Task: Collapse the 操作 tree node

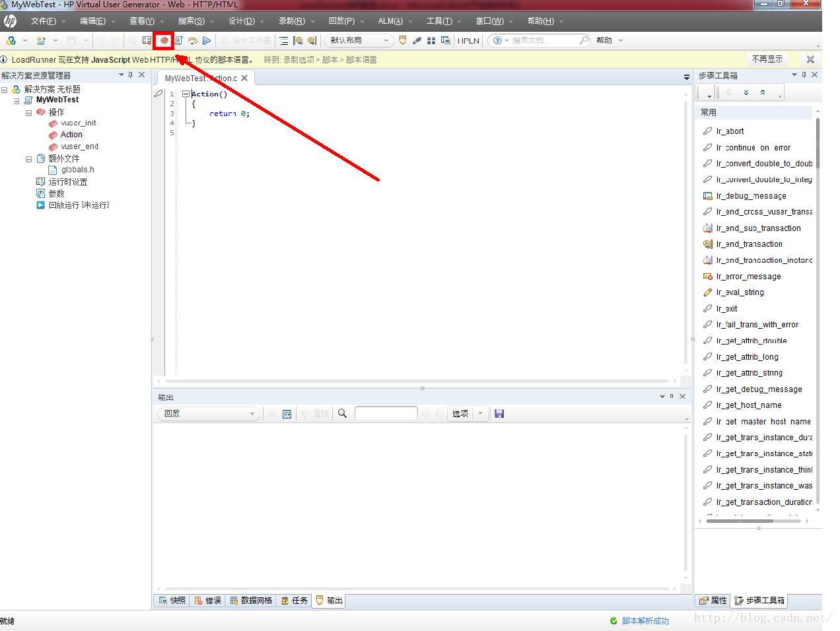Action: [28, 113]
